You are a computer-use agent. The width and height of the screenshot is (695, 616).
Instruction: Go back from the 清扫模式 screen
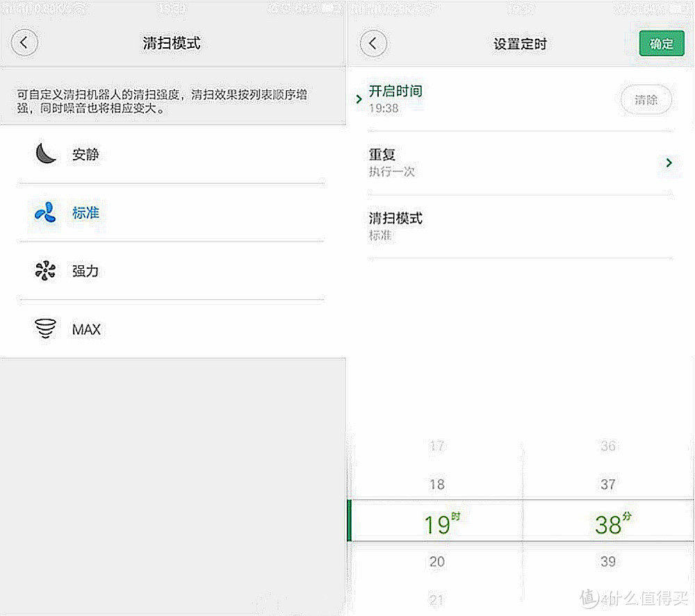tap(24, 43)
